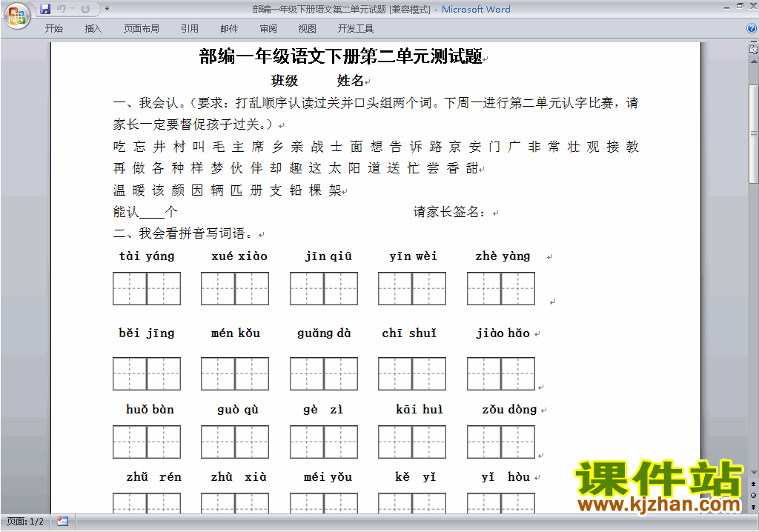The width and height of the screenshot is (759, 532).
Task: Click the pinyin zhè yàng
Action: click(503, 256)
